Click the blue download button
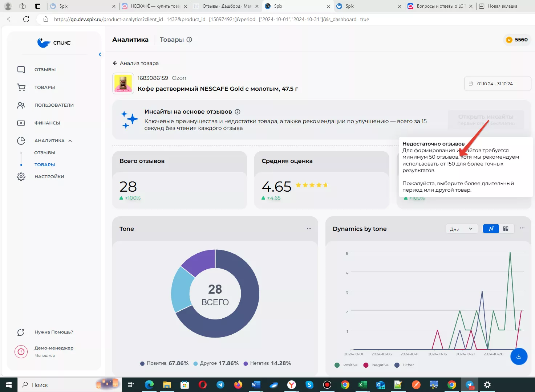The width and height of the screenshot is (535, 392). click(x=519, y=356)
